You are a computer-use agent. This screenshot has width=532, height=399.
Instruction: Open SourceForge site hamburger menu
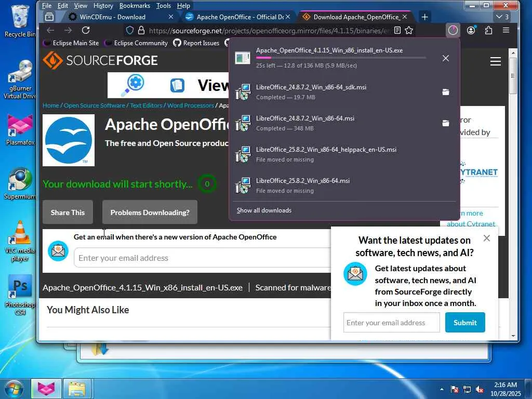coord(496,61)
